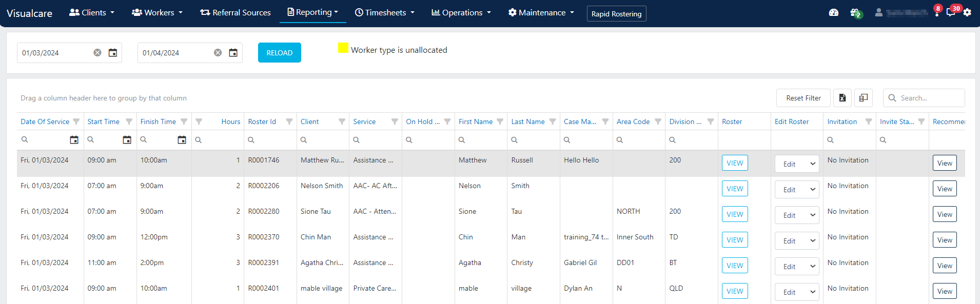Click the Roster Id column filter input
This screenshot has width=980, height=304.
[270, 140]
